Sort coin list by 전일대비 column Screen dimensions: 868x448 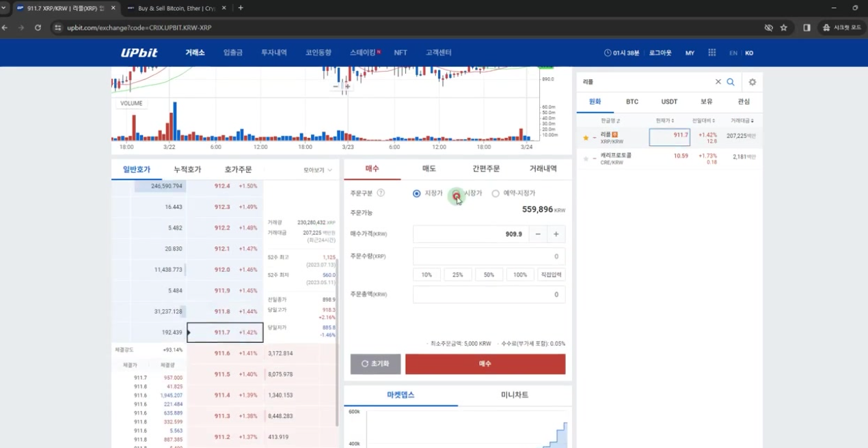[703, 120]
